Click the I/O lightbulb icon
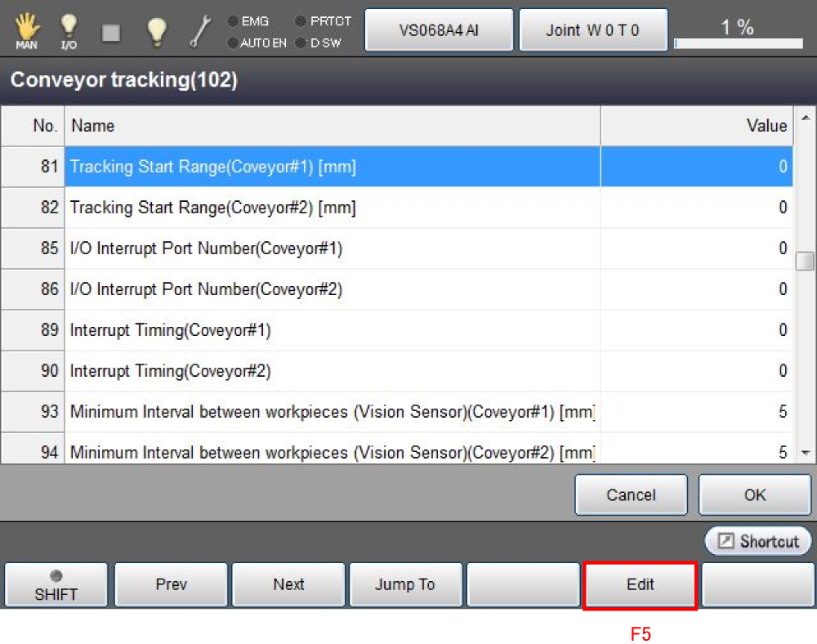This screenshot has height=644, width=817. 69,30
